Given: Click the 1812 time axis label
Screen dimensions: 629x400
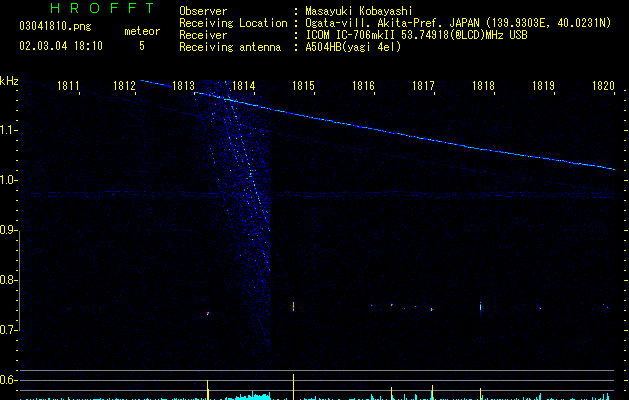Looking at the screenshot, I should (x=124, y=86).
